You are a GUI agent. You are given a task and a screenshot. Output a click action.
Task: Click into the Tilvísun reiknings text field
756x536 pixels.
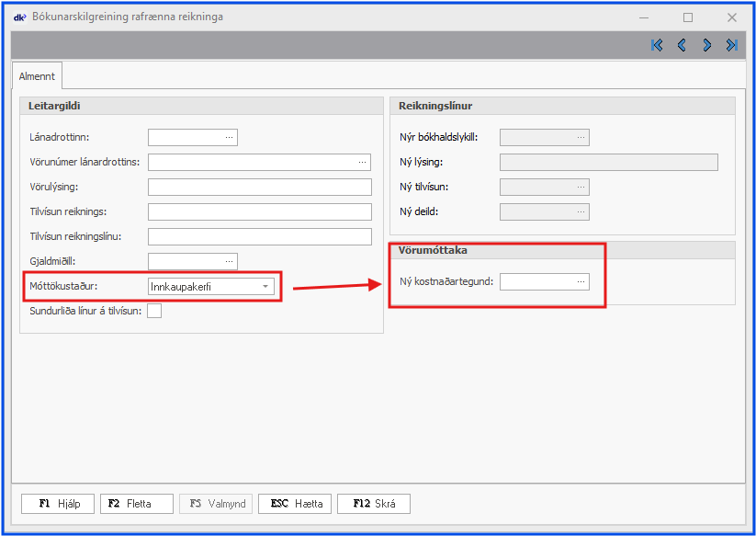pyautogui.click(x=259, y=212)
